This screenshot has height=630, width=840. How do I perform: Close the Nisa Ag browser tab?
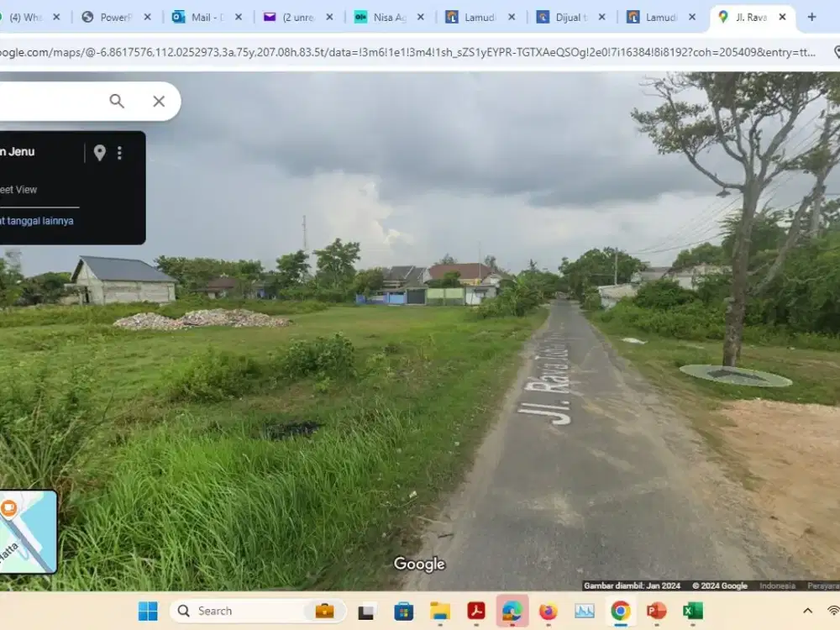(x=421, y=17)
